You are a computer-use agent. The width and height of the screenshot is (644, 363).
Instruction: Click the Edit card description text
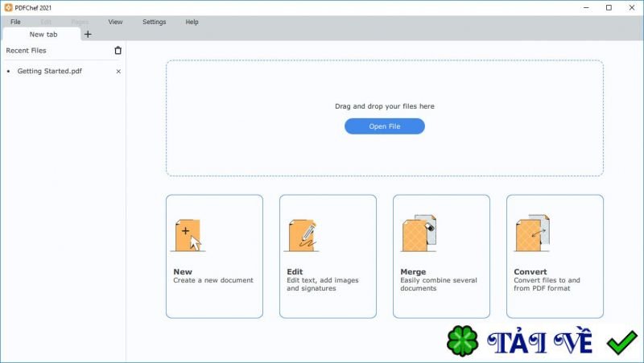(x=323, y=284)
